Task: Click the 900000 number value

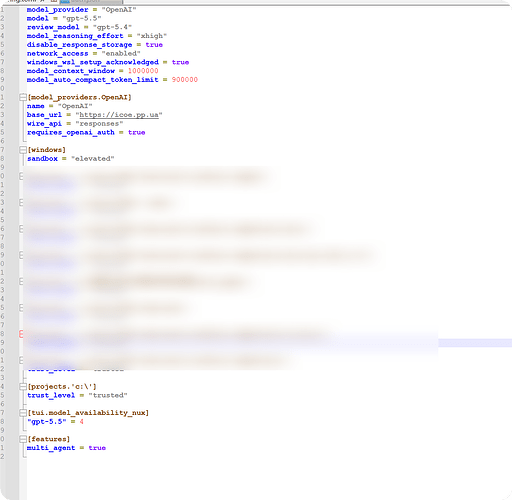Action: click(185, 80)
